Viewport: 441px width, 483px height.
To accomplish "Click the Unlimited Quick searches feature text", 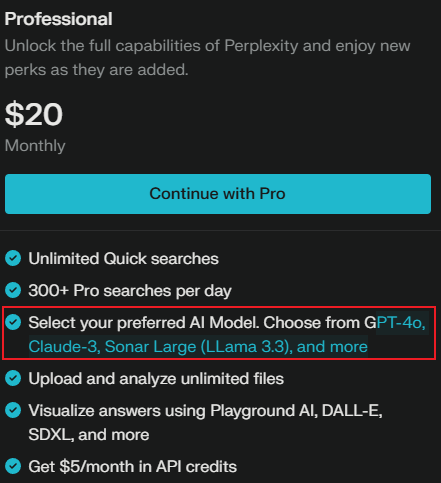I will click(x=123, y=259).
